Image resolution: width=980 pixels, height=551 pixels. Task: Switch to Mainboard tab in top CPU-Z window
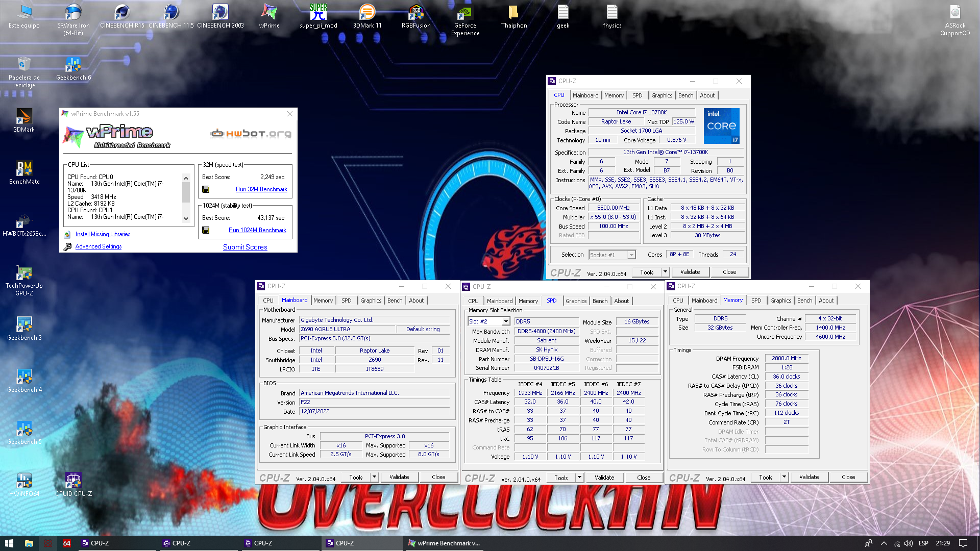coord(585,95)
